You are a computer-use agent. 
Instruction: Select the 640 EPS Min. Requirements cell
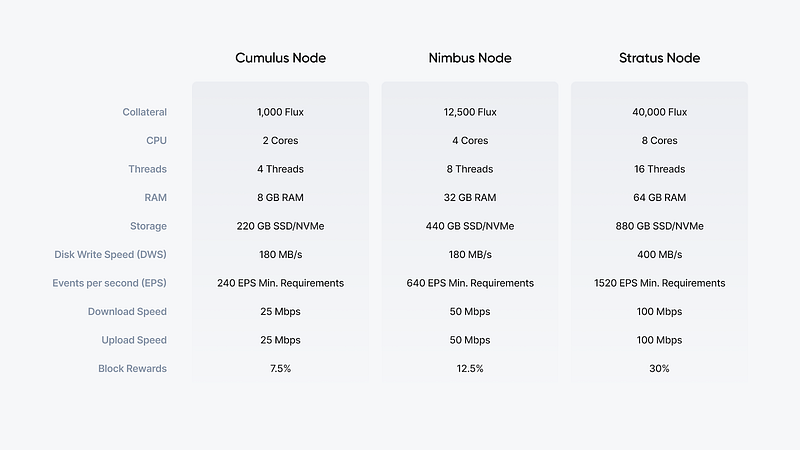(469, 283)
